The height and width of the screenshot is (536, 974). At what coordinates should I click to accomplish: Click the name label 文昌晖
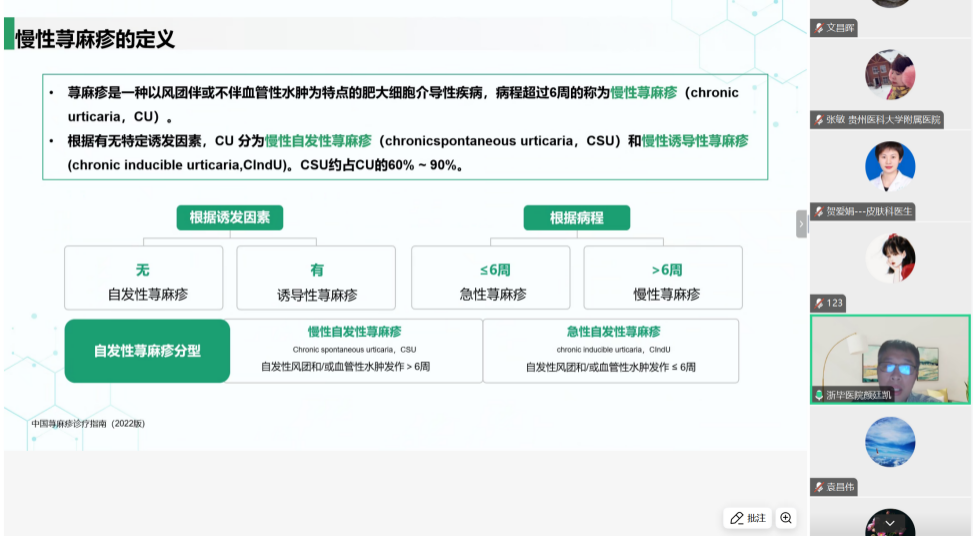coord(840,28)
